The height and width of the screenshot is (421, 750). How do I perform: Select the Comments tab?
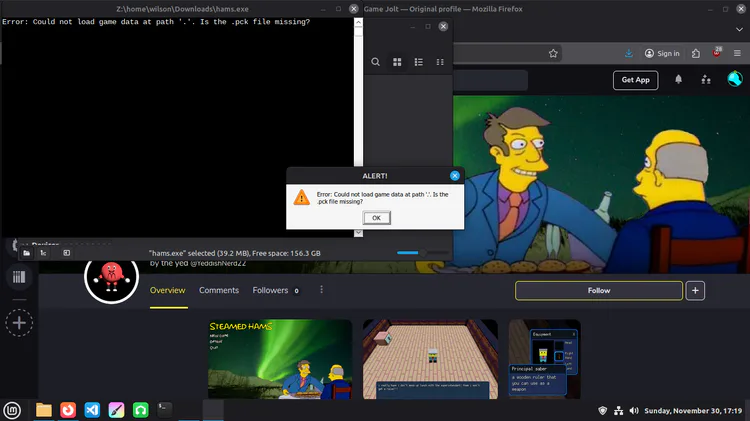click(x=219, y=290)
